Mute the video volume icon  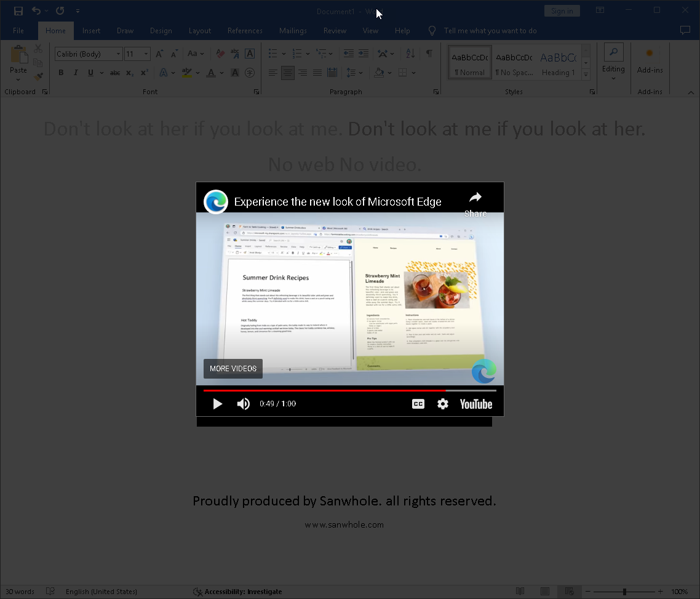[244, 404]
